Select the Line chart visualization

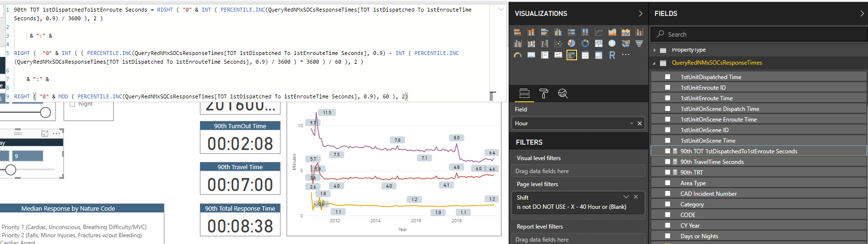tap(598, 32)
